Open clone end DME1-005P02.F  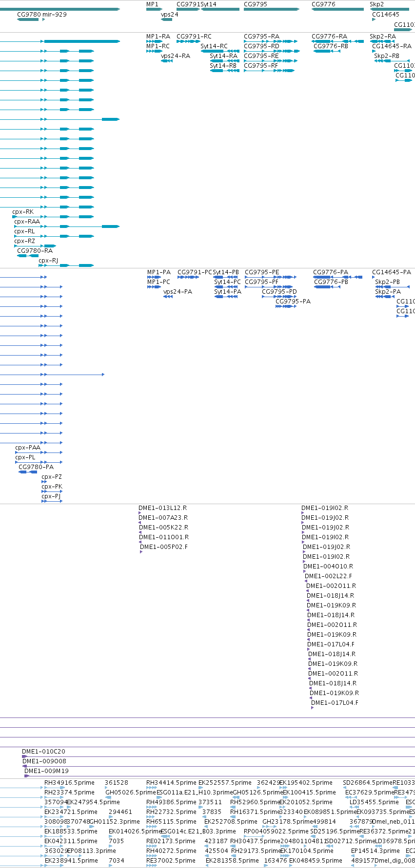point(164,547)
